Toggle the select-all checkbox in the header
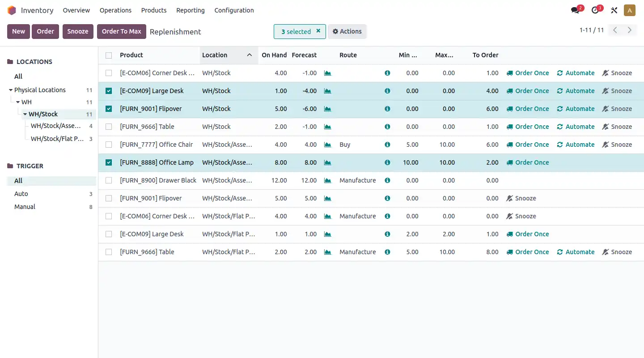Screen dimensions: 644x358 click(x=109, y=55)
